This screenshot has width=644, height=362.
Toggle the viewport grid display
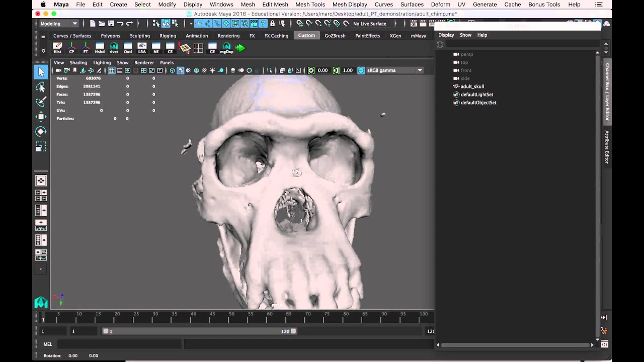tap(112, 70)
